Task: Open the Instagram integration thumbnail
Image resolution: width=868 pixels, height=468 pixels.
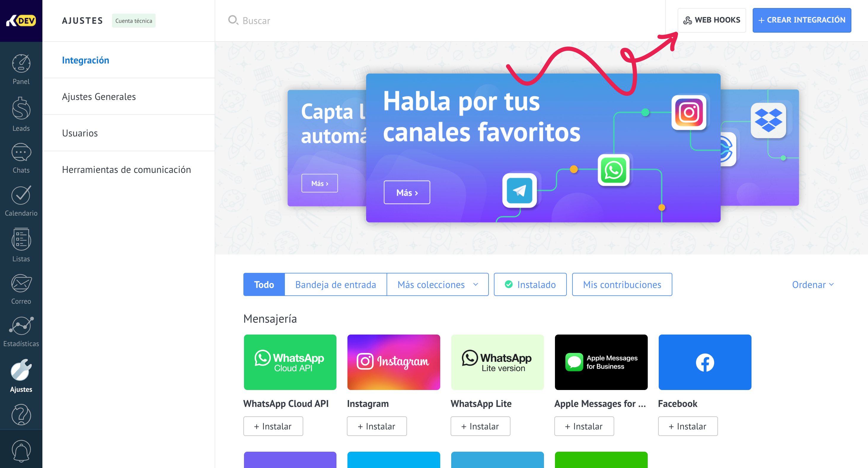Action: (393, 362)
